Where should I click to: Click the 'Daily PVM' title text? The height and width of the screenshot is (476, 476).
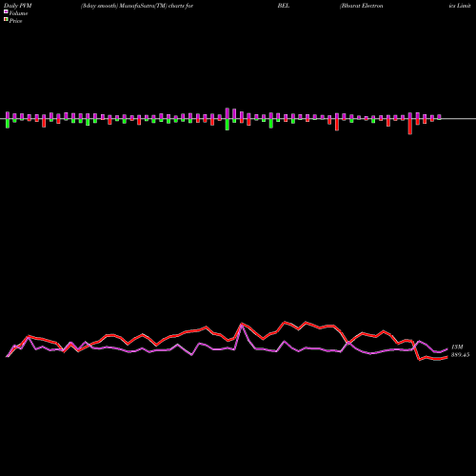point(18,6)
